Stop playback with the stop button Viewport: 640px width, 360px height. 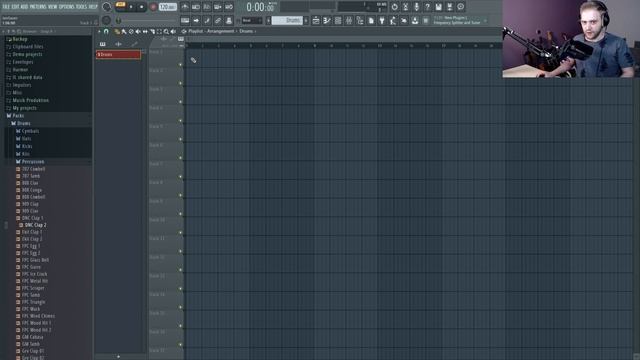click(x=142, y=7)
